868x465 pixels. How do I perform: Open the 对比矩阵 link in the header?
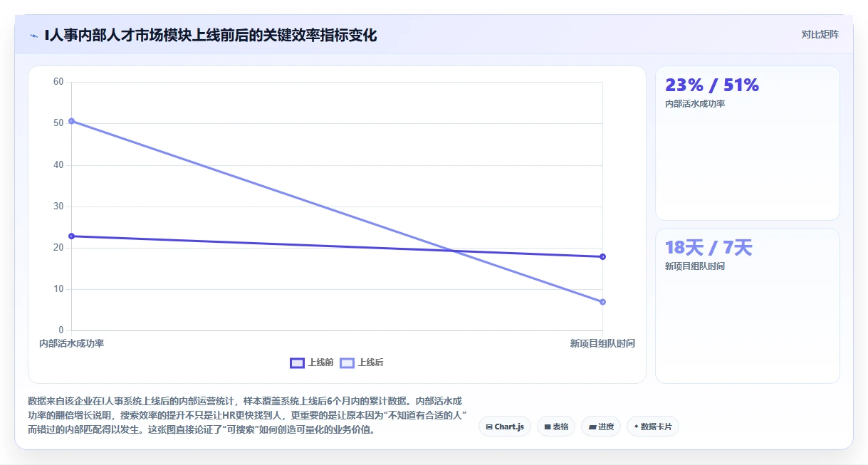tap(820, 34)
